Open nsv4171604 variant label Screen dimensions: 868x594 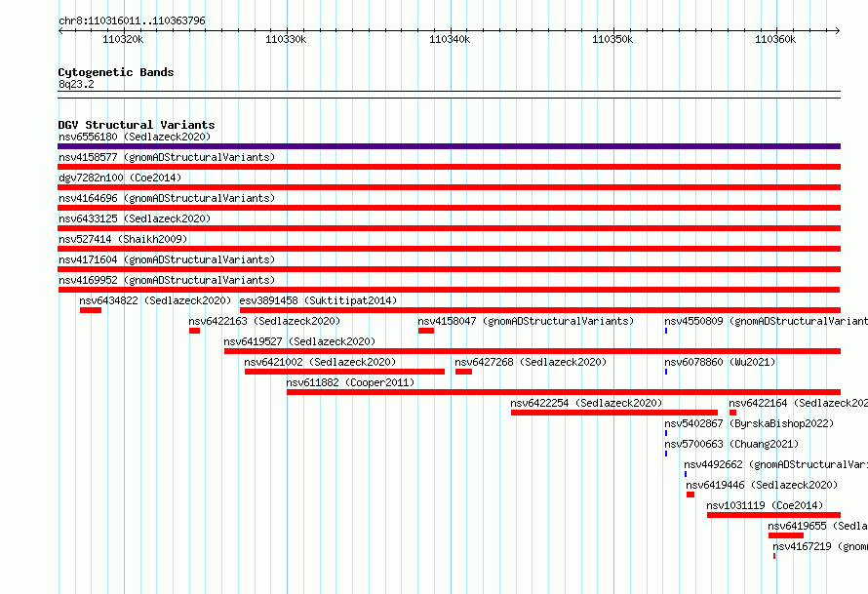pos(167,259)
